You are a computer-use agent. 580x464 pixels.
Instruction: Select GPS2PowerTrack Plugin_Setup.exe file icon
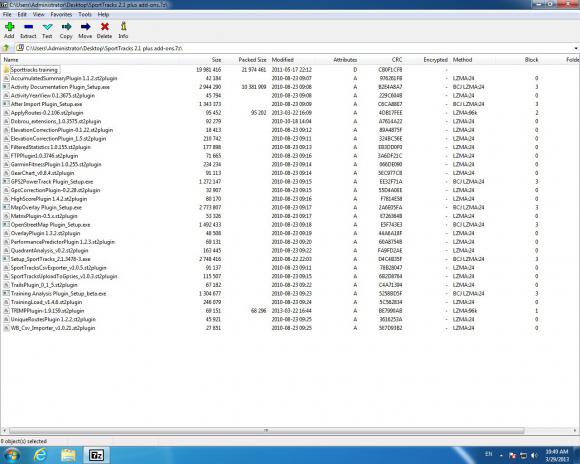[x=6, y=181]
